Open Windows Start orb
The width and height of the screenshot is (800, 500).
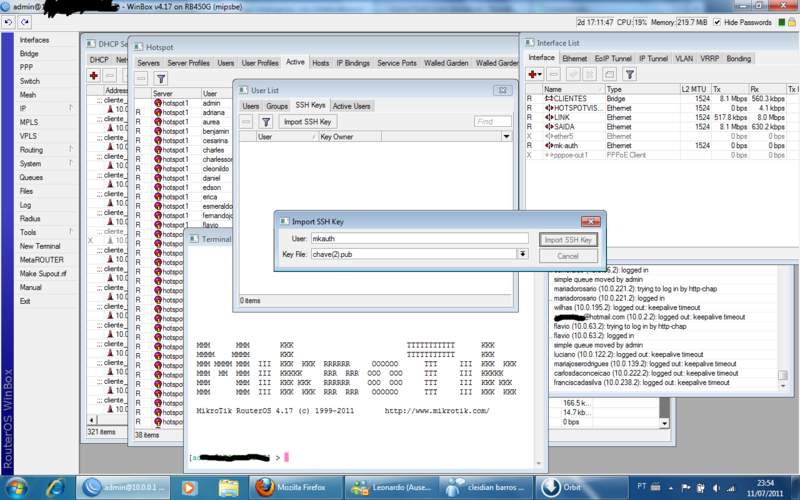point(17,488)
